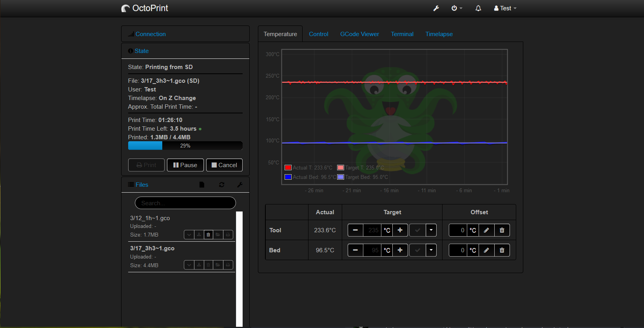Confirm the Bed target temperature checkmark
This screenshot has height=328, width=644.
[x=417, y=250]
